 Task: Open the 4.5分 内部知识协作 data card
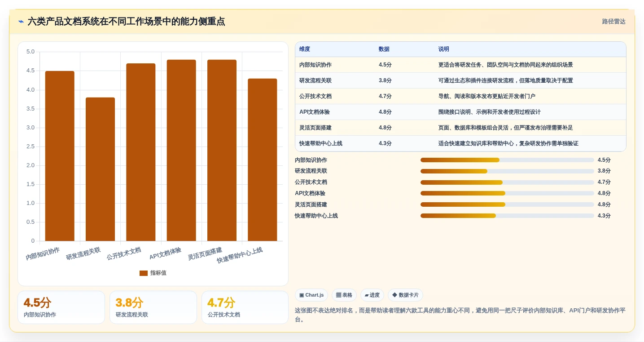point(61,307)
